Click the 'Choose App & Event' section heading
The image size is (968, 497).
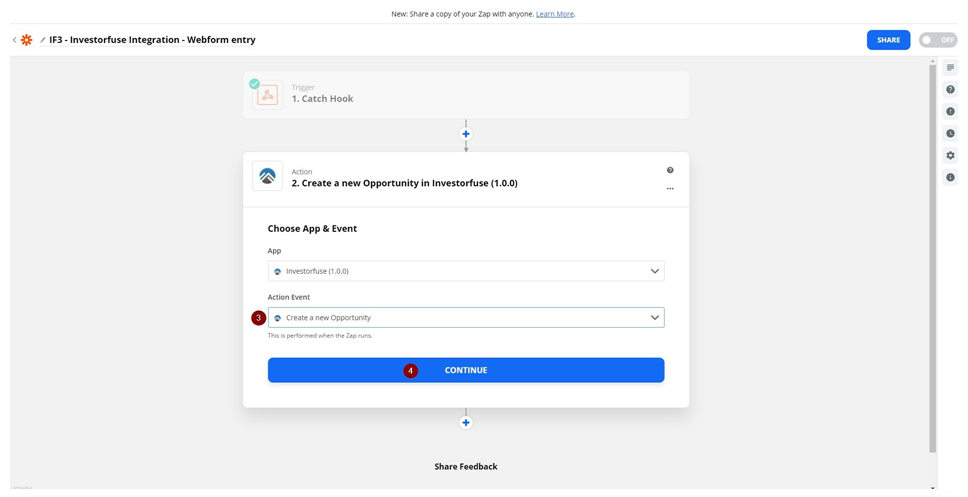pos(312,228)
